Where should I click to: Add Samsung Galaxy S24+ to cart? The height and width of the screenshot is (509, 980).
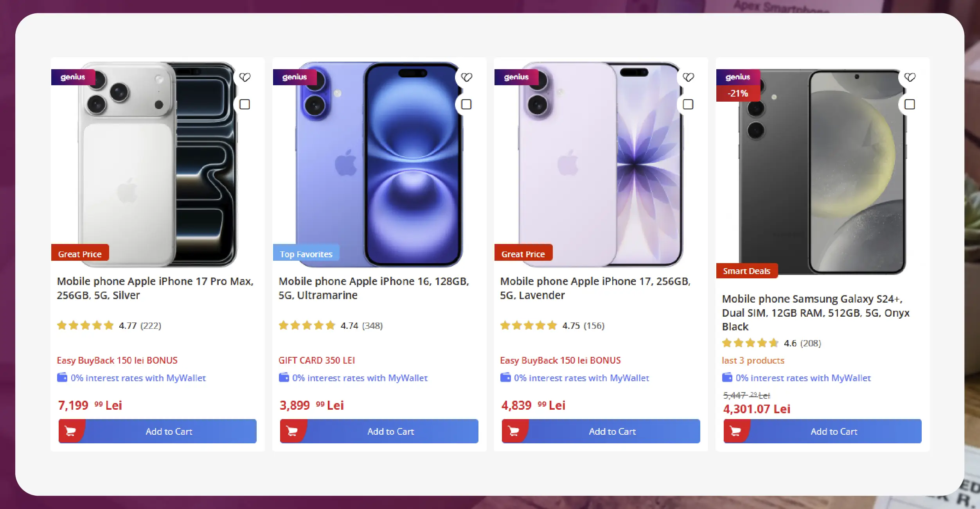tap(834, 431)
